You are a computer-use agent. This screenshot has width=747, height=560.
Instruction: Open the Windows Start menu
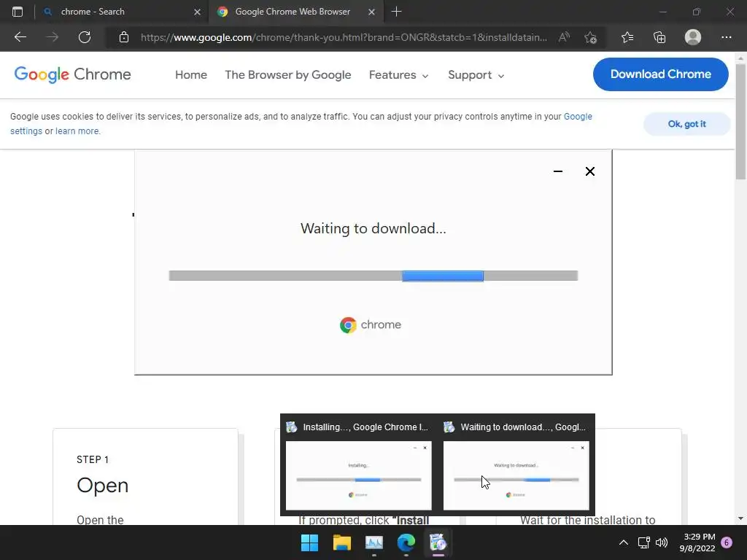(x=309, y=542)
